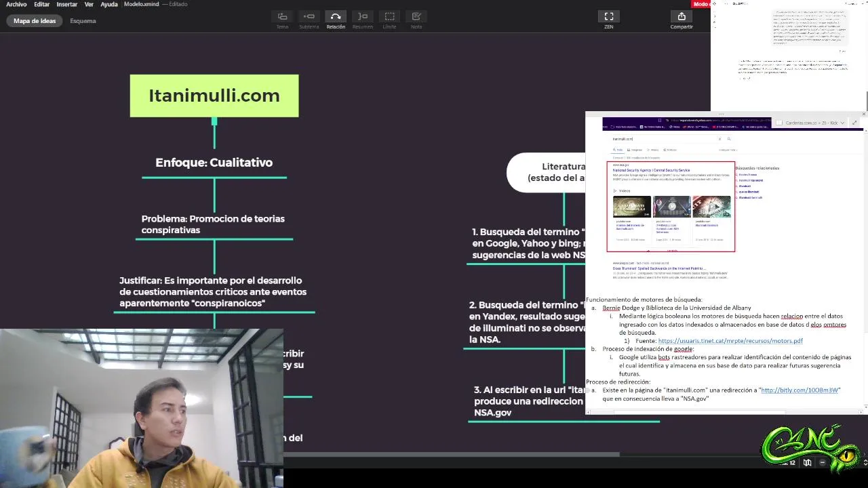
Task: Clear the search with the X icon
Action: pos(719,139)
